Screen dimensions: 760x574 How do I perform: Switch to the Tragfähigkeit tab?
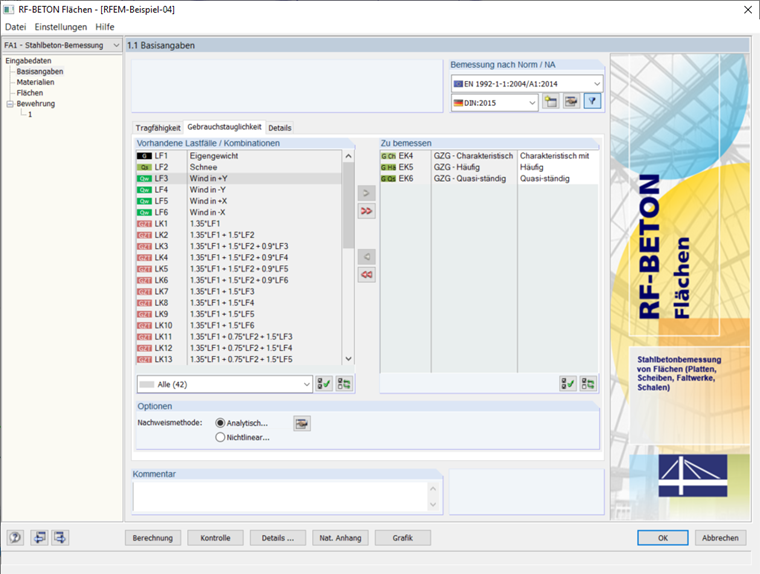158,128
